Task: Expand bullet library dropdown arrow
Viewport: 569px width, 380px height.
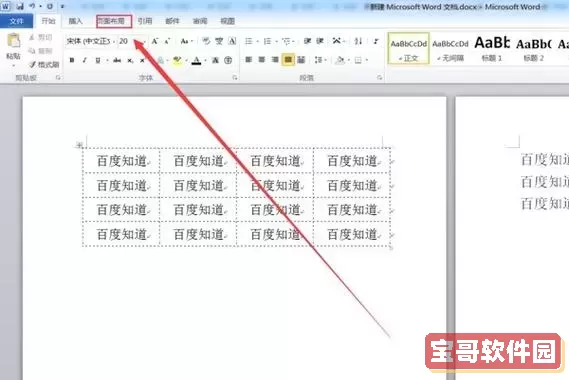Action: (258, 41)
